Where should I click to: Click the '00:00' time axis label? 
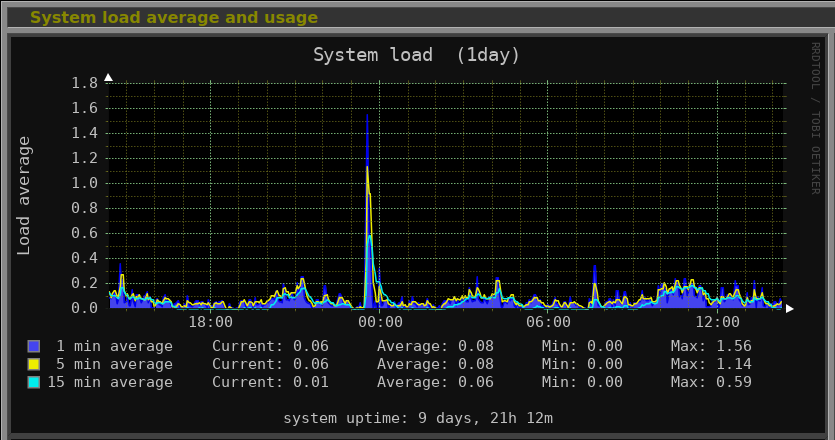click(380, 322)
